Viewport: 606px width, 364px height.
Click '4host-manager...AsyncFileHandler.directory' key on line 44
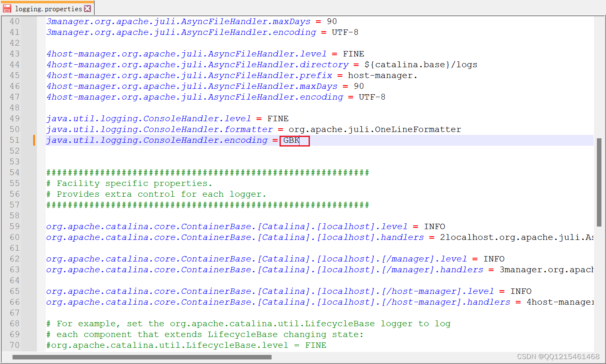point(198,65)
